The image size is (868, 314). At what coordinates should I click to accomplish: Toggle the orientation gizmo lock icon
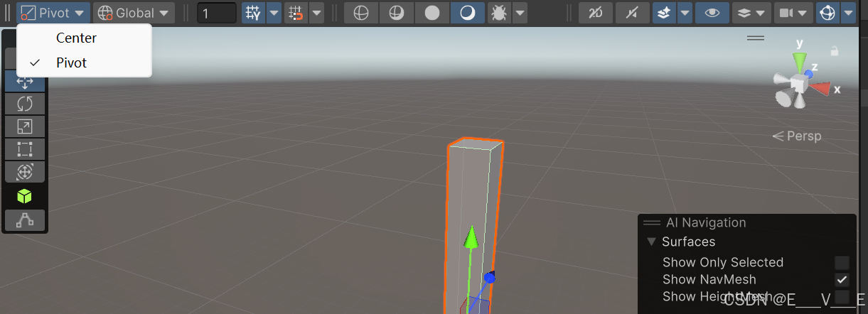click(835, 51)
